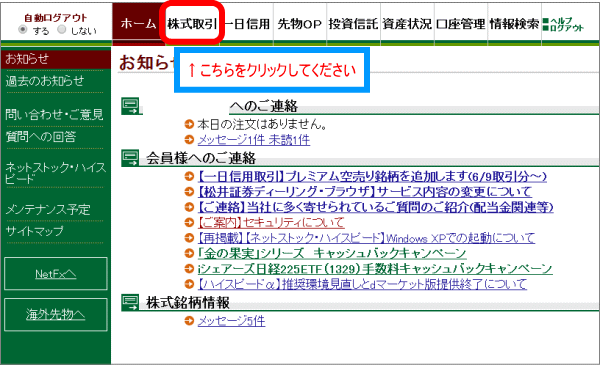Click orange arrow bullet beside 金の果実 campaign
Viewport: 600px width, 365px height.
tap(189, 253)
